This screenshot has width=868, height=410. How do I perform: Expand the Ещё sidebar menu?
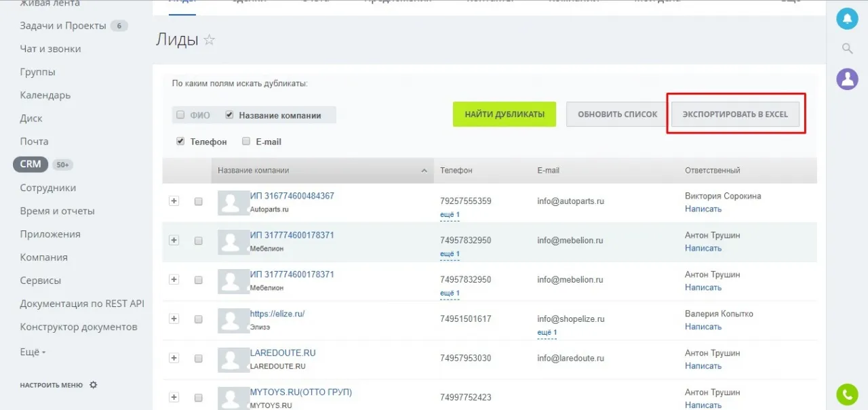tap(33, 352)
